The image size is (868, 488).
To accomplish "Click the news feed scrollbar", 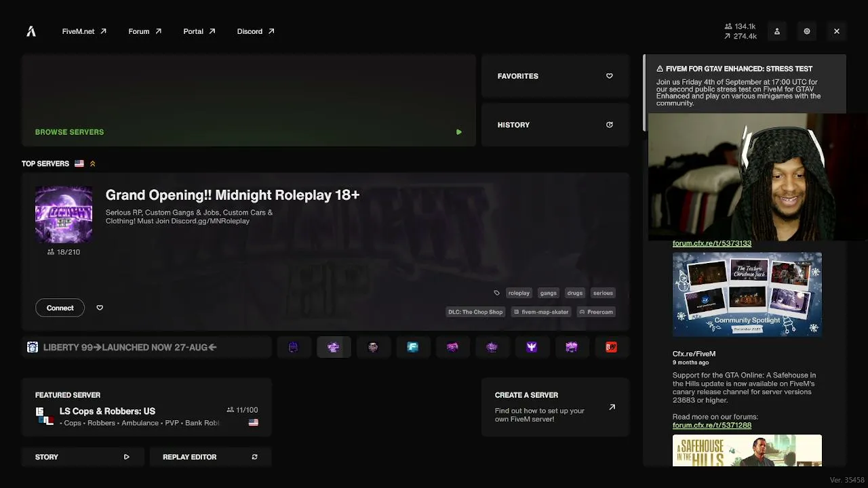I will click(x=645, y=93).
